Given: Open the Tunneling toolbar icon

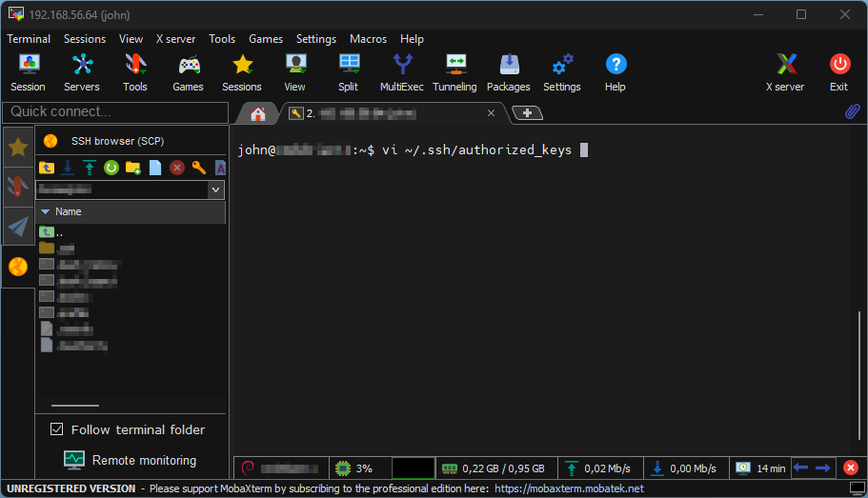Looking at the screenshot, I should tap(455, 72).
